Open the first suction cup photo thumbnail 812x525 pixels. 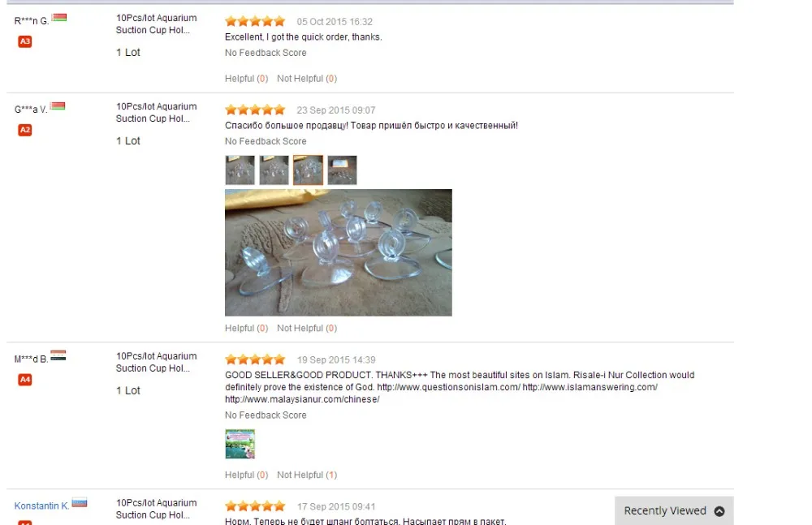pos(240,170)
